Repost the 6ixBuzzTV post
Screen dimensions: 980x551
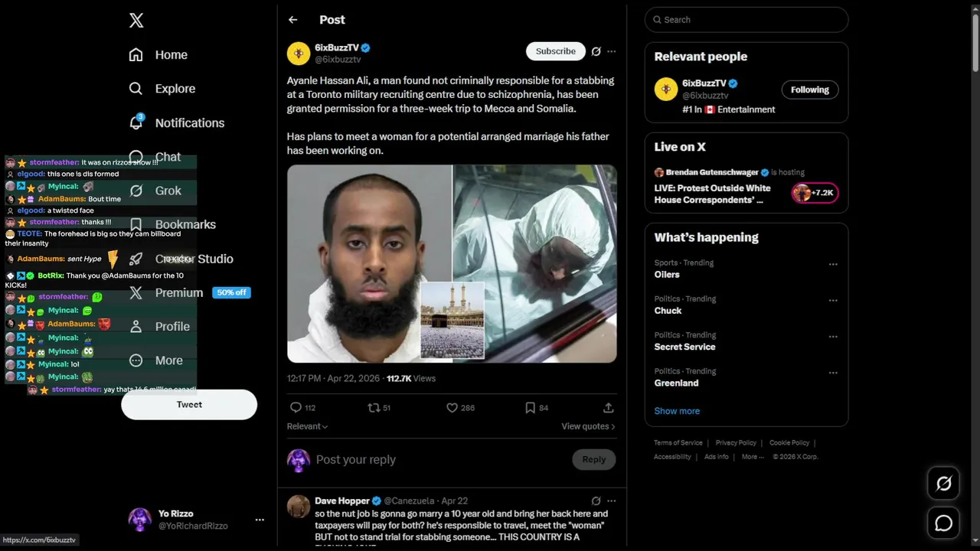(x=374, y=408)
